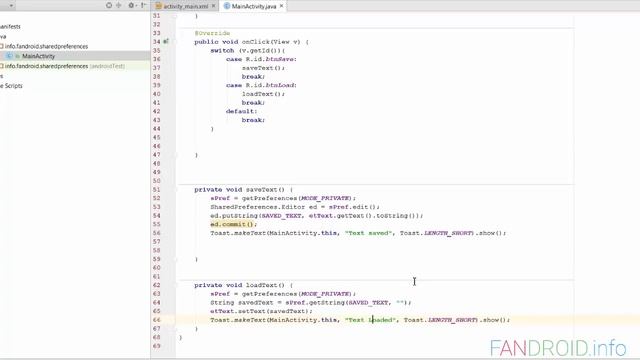Click the collapse all icon in Project panel

(x=119, y=5)
